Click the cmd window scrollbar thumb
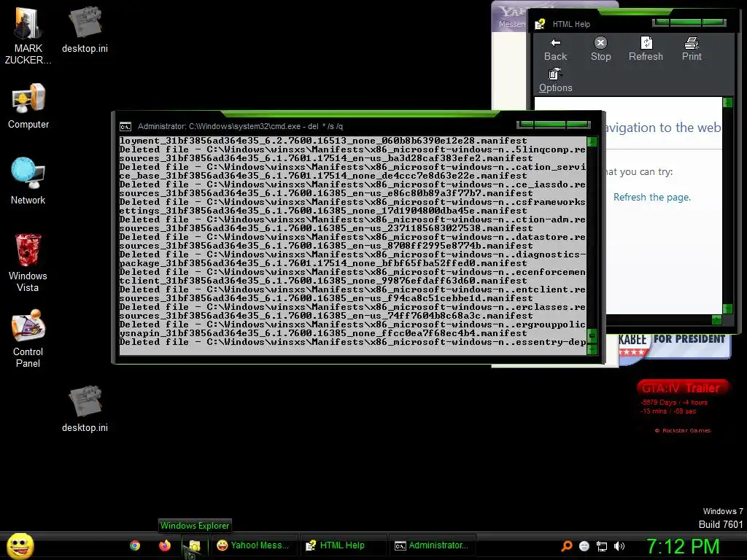 pyautogui.click(x=592, y=336)
